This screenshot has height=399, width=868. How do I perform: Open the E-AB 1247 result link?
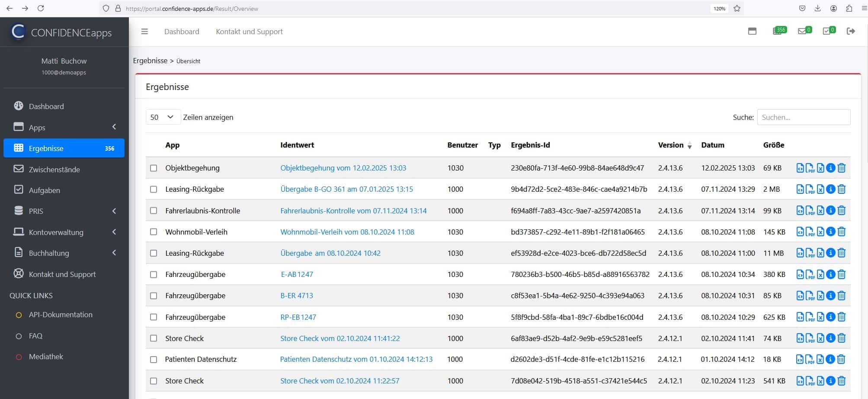click(297, 274)
